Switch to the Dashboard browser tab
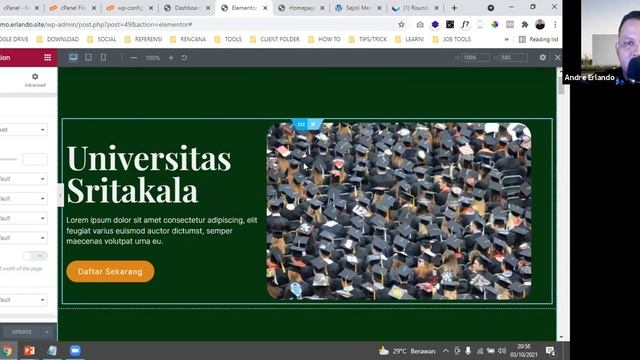This screenshot has width=640, height=360. pyautogui.click(x=187, y=8)
